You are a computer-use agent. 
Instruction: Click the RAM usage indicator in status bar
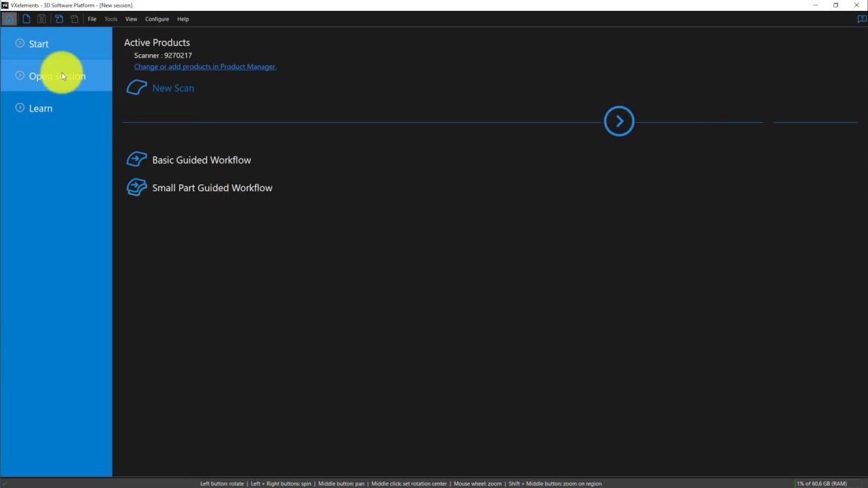[x=822, y=483]
